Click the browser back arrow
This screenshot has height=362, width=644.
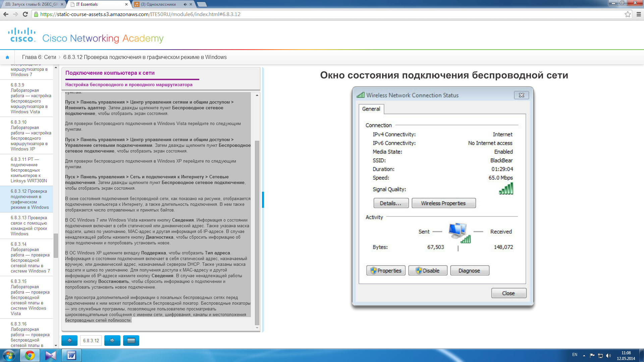coord(6,14)
